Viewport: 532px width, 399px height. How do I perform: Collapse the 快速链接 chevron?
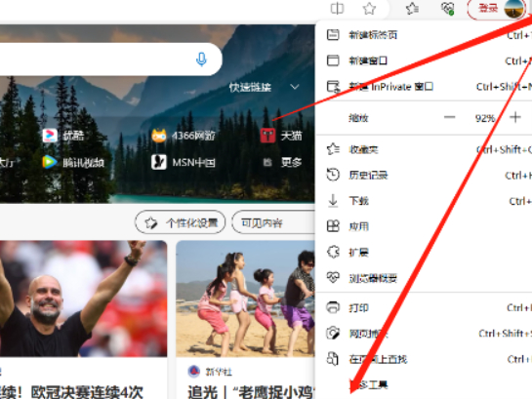295,87
